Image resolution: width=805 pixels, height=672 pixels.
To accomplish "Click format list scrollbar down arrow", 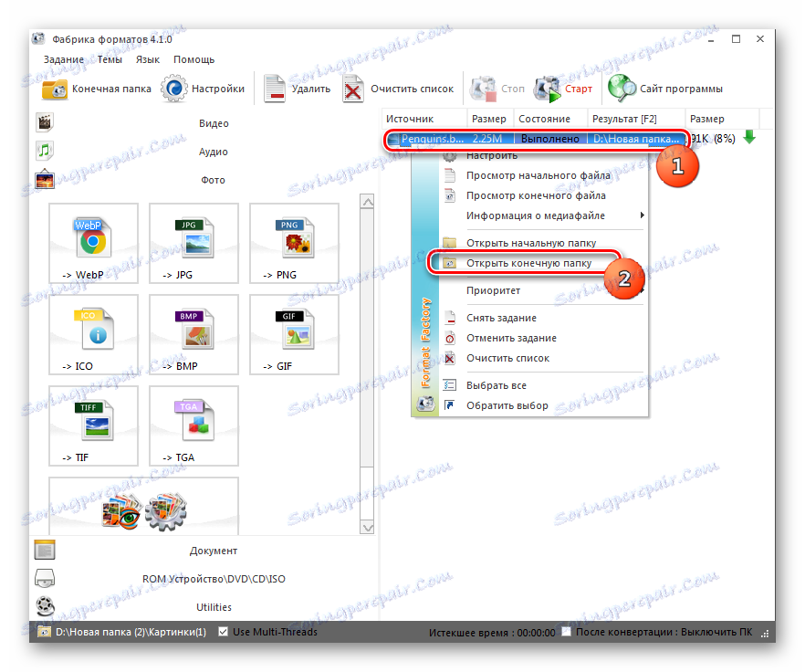I will point(368,528).
